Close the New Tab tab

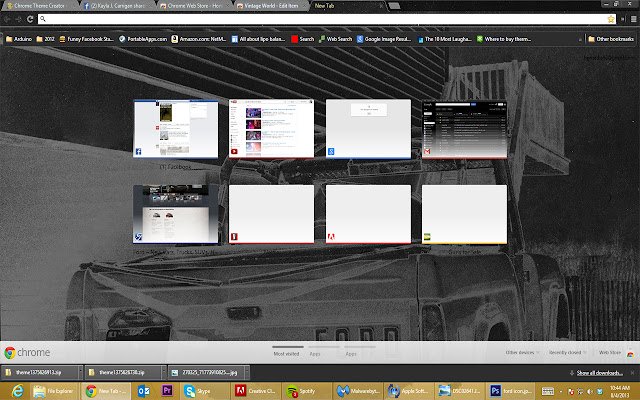(381, 6)
